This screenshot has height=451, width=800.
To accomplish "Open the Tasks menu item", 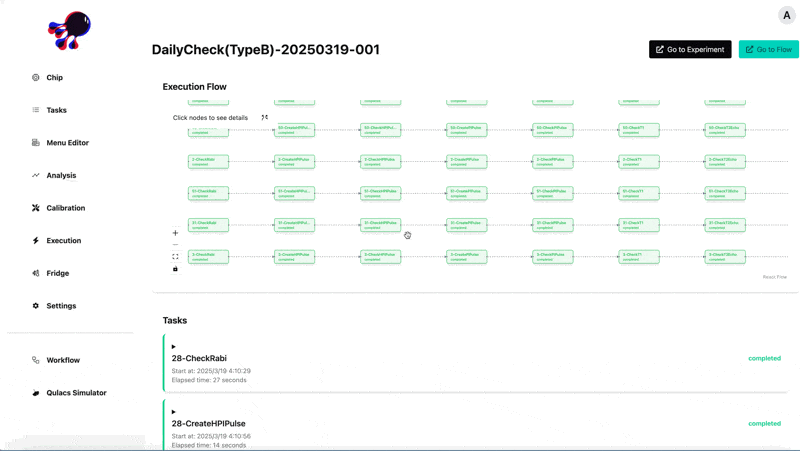I will point(56,110).
